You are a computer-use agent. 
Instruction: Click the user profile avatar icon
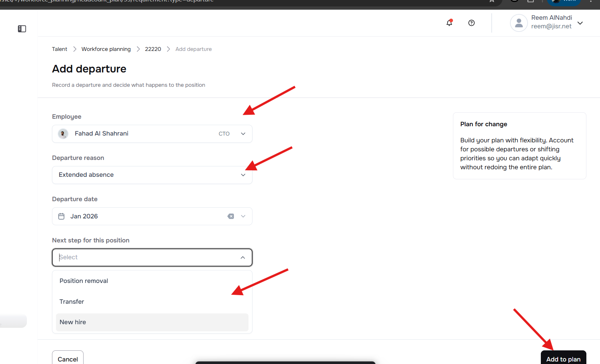(519, 23)
